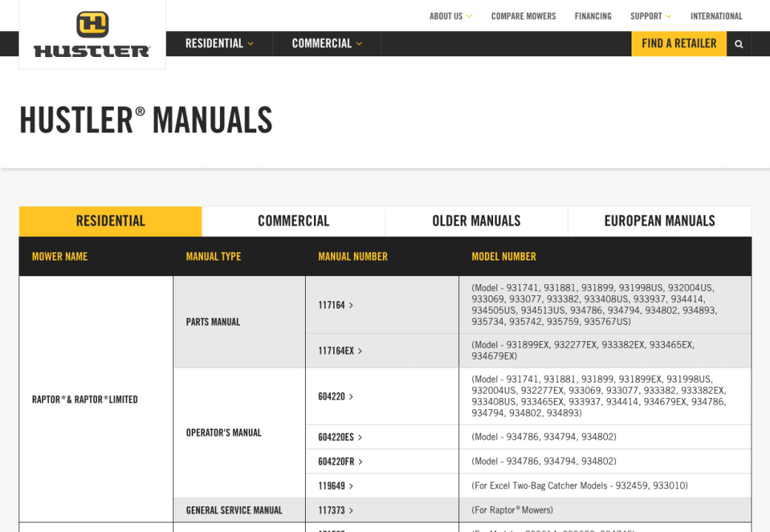770x532 pixels.
Task: Click model list for manual 604220FR
Action: pos(543,461)
